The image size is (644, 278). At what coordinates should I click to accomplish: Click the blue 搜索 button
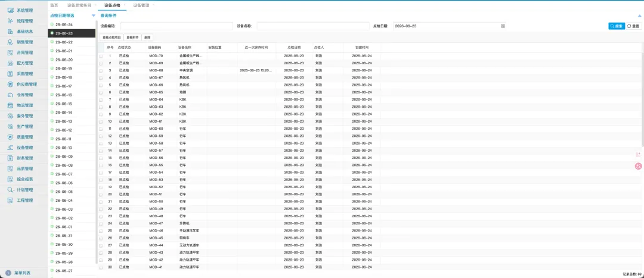pyautogui.click(x=617, y=26)
